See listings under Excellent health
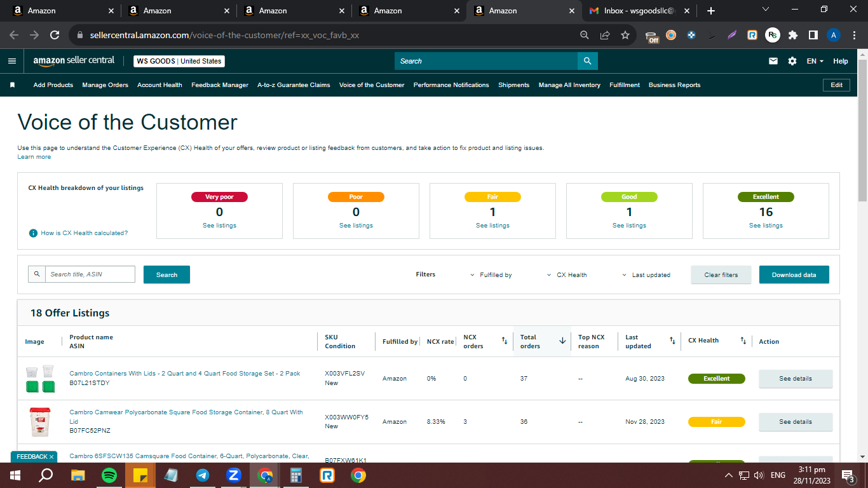This screenshot has height=488, width=868. (766, 226)
